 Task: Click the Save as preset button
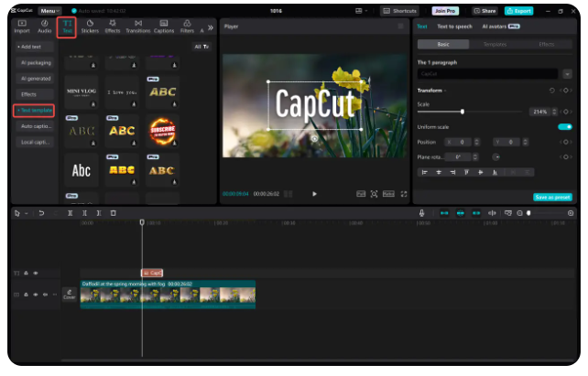(x=552, y=197)
